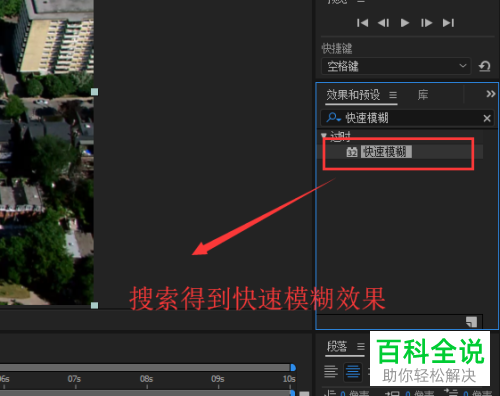The image size is (500, 396).
Task: Select the 段落 panel tab
Action: [x=337, y=346]
